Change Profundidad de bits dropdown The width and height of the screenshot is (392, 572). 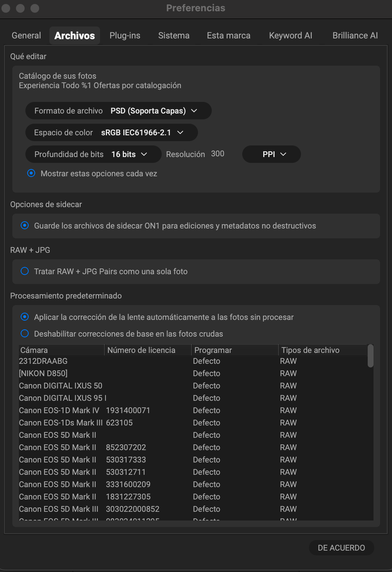(x=93, y=154)
